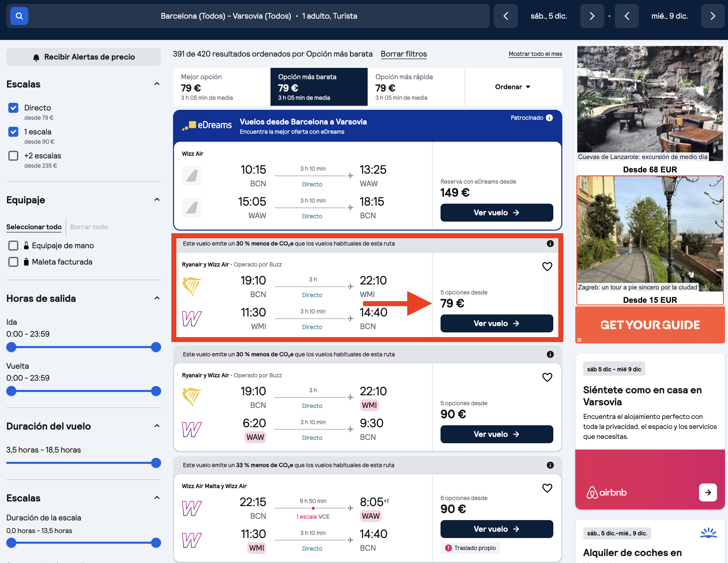Image resolution: width=728 pixels, height=563 pixels.
Task: Open CO₂ info icon on the 79 € flight
Action: [x=550, y=243]
